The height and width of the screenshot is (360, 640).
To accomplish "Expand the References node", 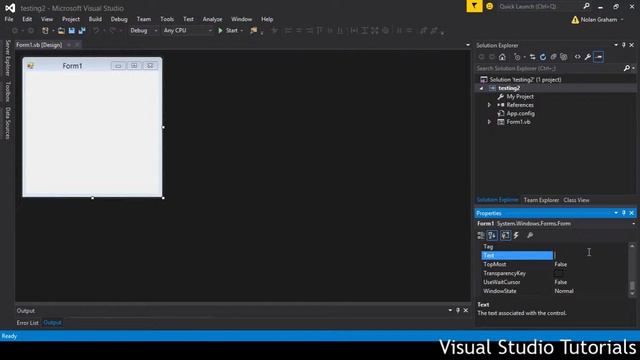I will pyautogui.click(x=489, y=105).
